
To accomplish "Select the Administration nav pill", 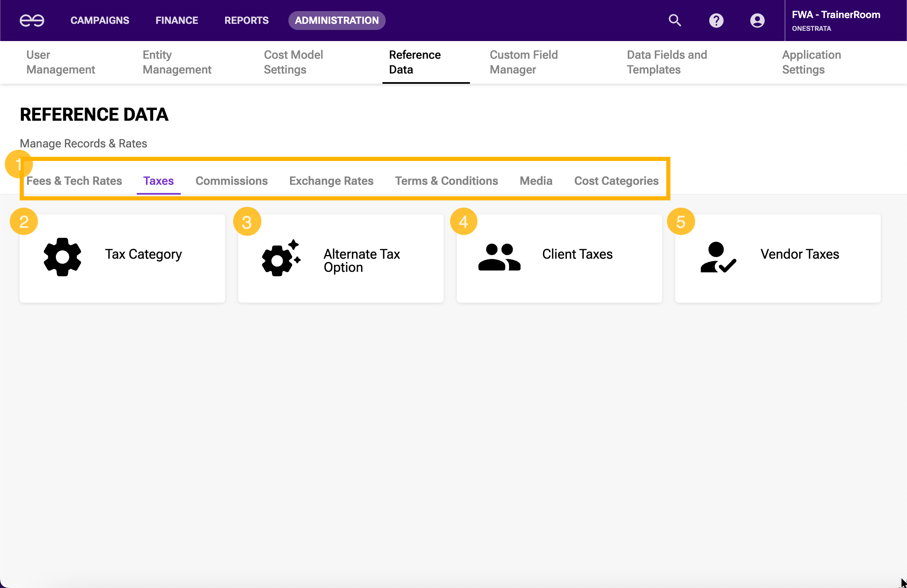I will pyautogui.click(x=336, y=21).
